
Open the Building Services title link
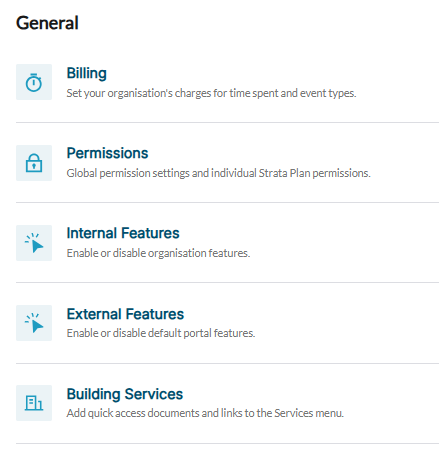(x=125, y=394)
